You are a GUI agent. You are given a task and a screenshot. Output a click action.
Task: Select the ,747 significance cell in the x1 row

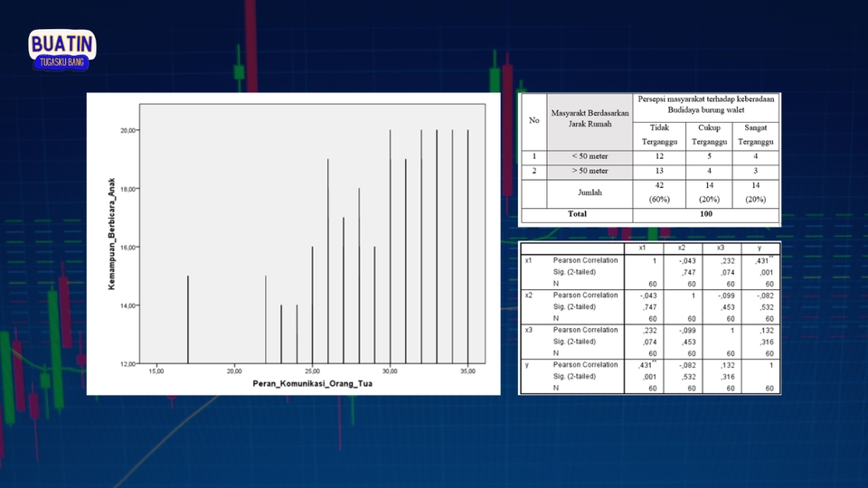click(688, 272)
